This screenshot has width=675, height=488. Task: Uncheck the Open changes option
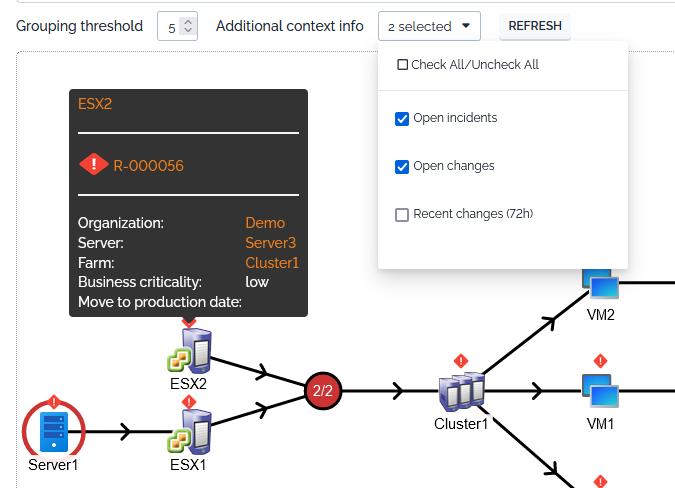(402, 166)
